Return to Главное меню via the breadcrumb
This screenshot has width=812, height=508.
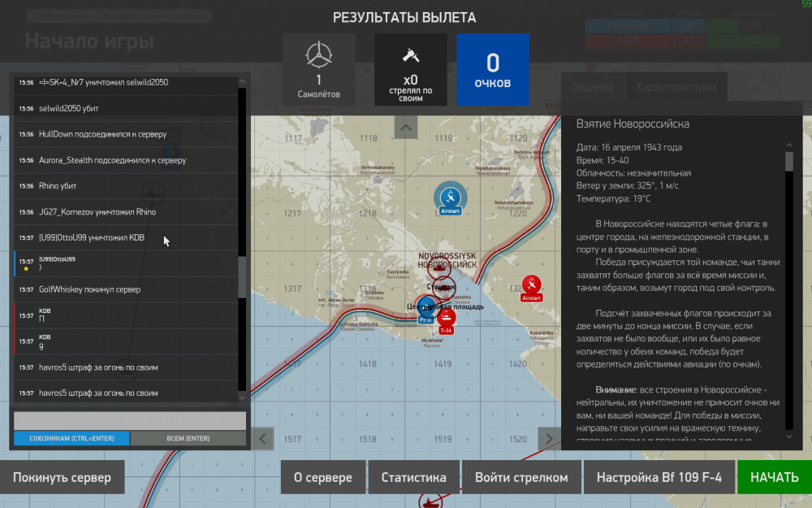pos(61,15)
